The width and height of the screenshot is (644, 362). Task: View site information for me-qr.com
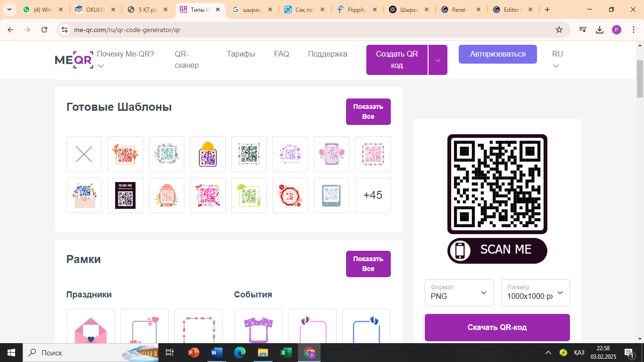pos(65,30)
